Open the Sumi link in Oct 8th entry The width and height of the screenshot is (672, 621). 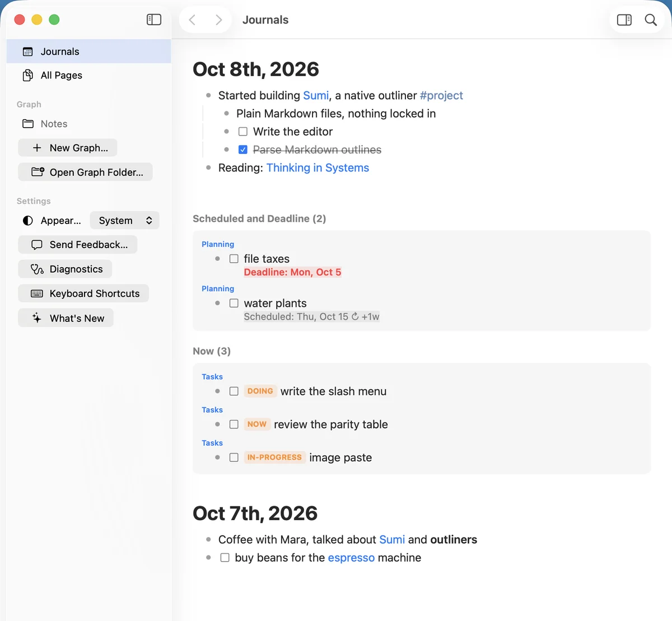coord(316,96)
